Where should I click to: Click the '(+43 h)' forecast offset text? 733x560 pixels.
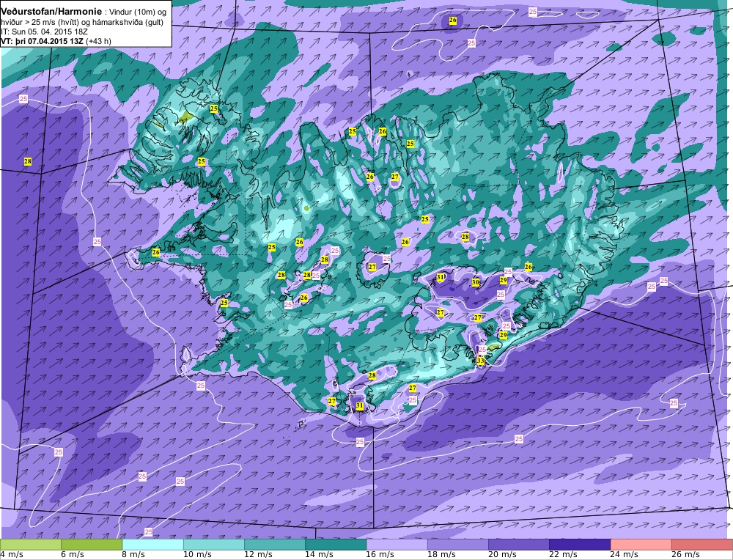99,41
